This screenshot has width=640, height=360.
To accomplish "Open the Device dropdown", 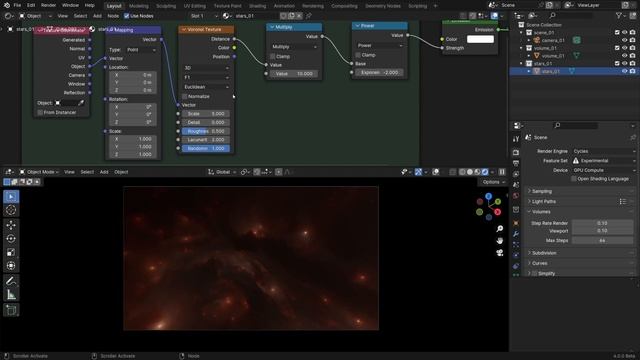I will click(x=604, y=170).
